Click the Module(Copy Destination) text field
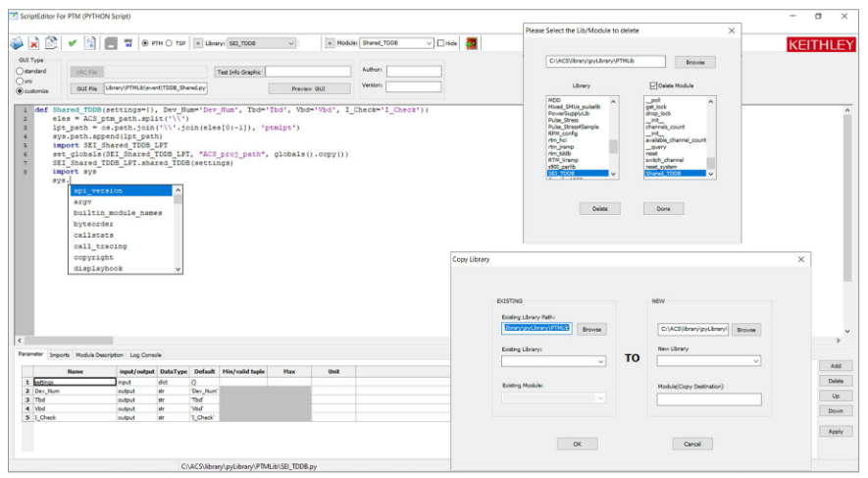 (x=708, y=399)
